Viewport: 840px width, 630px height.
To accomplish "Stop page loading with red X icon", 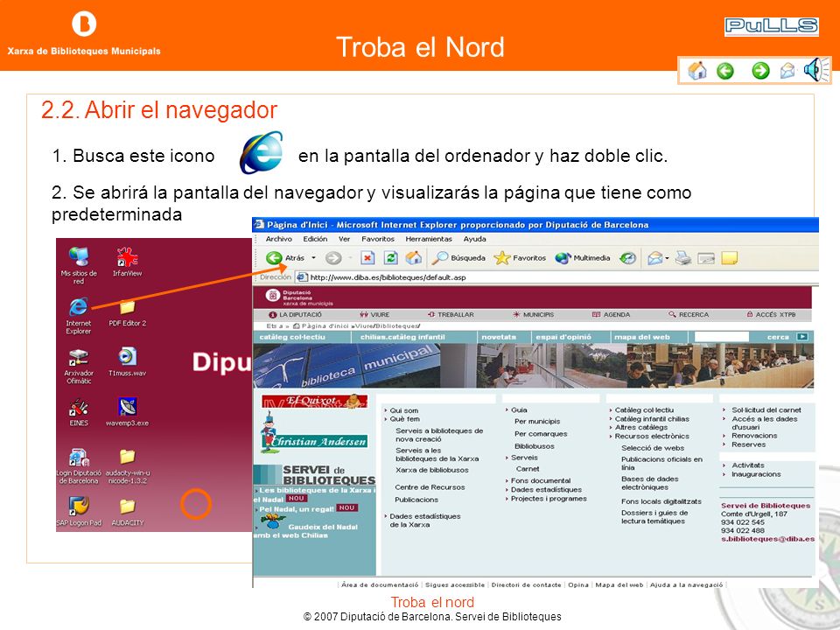I will click(367, 258).
